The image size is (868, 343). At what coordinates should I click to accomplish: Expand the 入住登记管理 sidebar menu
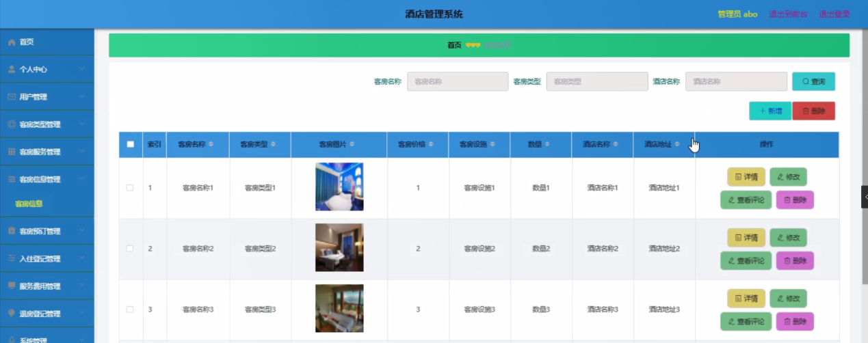click(47, 258)
